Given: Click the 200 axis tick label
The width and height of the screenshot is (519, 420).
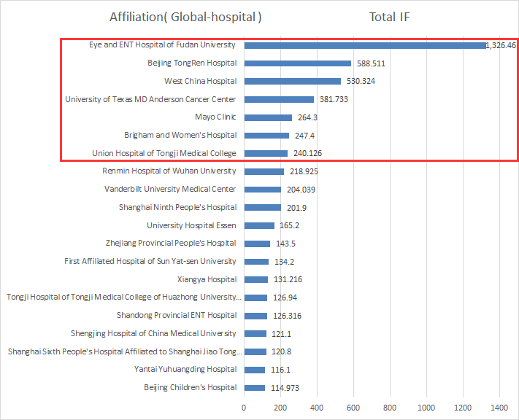Looking at the screenshot, I should point(280,408).
